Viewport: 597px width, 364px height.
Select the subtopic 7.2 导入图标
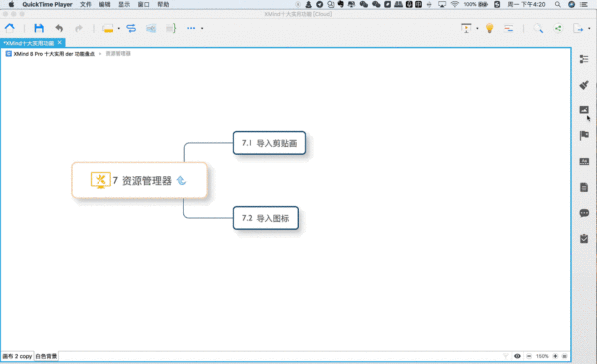(266, 218)
